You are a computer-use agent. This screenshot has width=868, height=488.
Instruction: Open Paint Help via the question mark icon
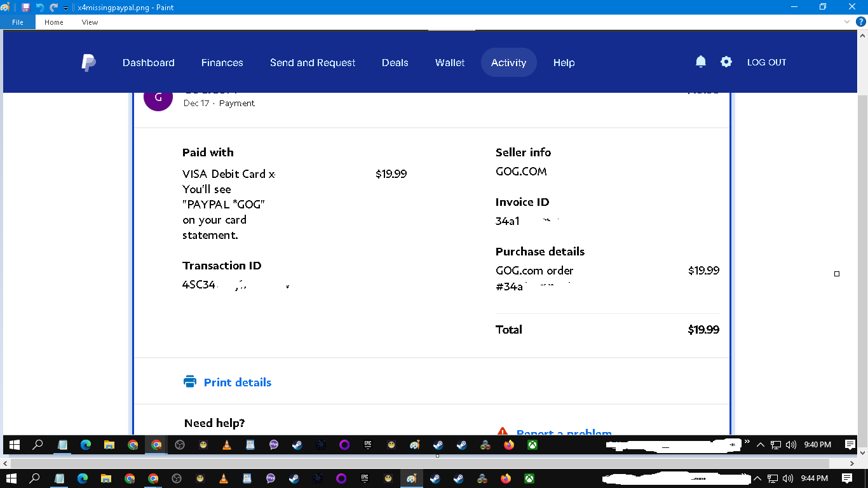point(861,22)
